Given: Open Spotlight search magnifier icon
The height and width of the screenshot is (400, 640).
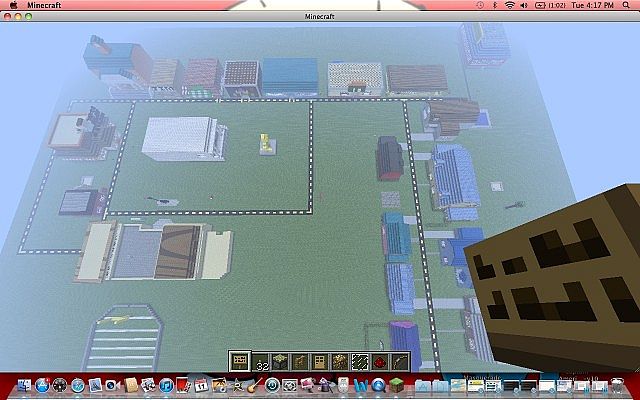Looking at the screenshot, I should pos(628,5).
